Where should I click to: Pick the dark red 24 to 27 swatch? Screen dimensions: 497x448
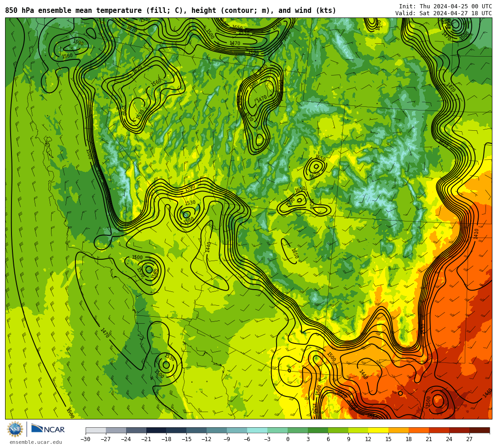point(460,430)
